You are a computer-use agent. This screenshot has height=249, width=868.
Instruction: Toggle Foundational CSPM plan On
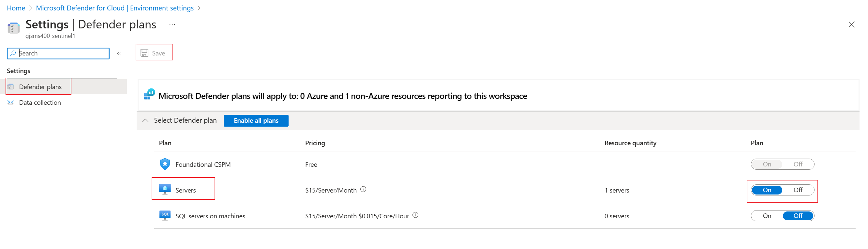767,164
